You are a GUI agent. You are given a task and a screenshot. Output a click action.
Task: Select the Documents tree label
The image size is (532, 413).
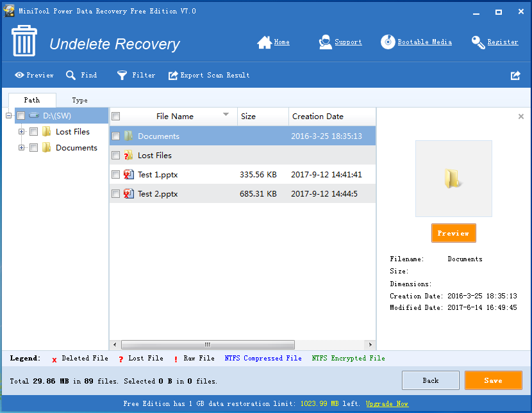76,147
